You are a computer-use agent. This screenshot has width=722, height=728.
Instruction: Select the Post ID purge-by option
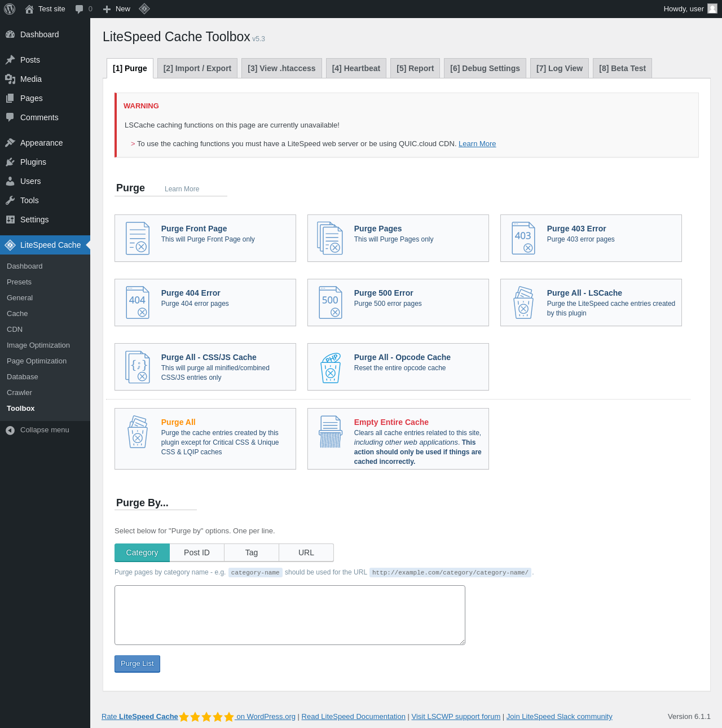pos(197,552)
